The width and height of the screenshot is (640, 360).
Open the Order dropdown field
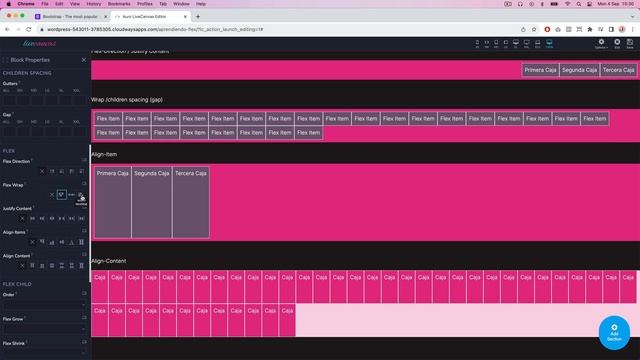click(x=44, y=304)
